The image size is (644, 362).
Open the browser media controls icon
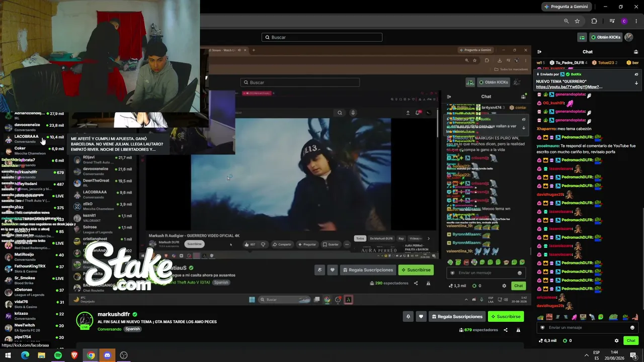click(612, 21)
